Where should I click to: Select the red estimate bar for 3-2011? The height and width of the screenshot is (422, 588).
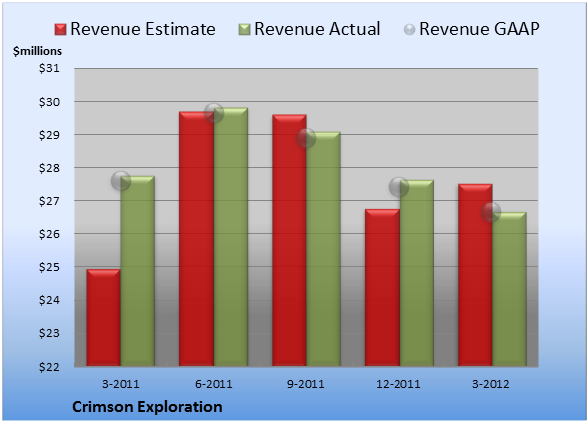[104, 318]
